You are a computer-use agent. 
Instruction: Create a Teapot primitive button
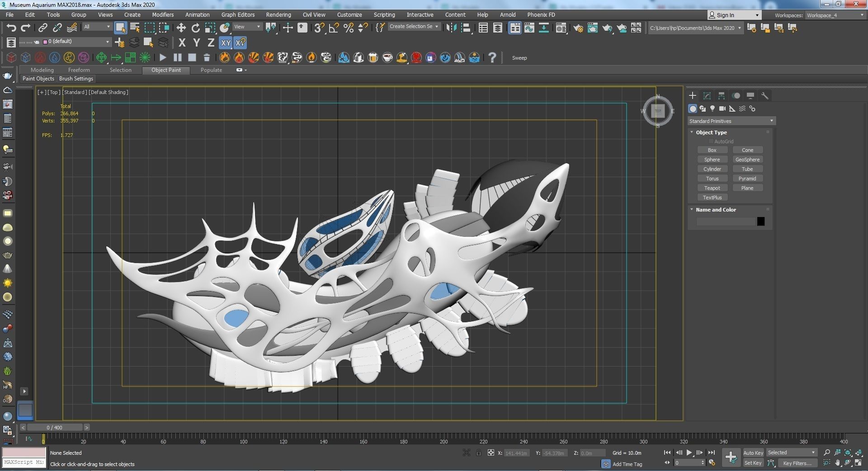(712, 188)
